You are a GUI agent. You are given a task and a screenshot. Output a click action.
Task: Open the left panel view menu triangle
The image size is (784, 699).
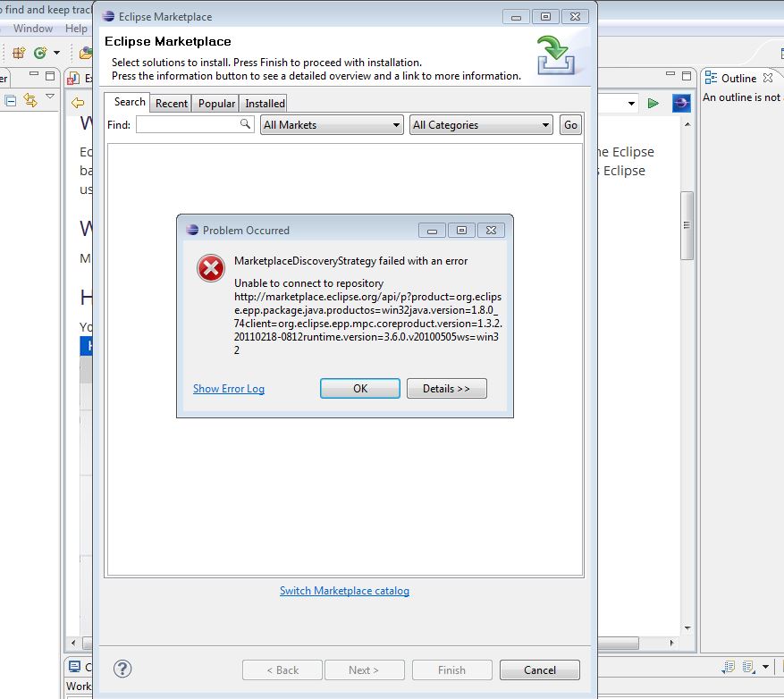(50, 96)
